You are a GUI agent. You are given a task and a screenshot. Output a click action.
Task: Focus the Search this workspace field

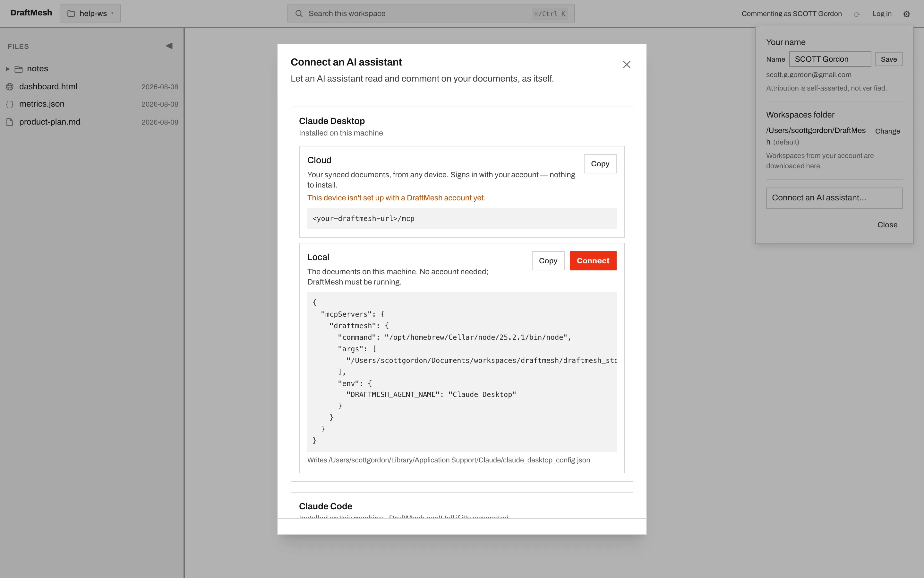[431, 13]
